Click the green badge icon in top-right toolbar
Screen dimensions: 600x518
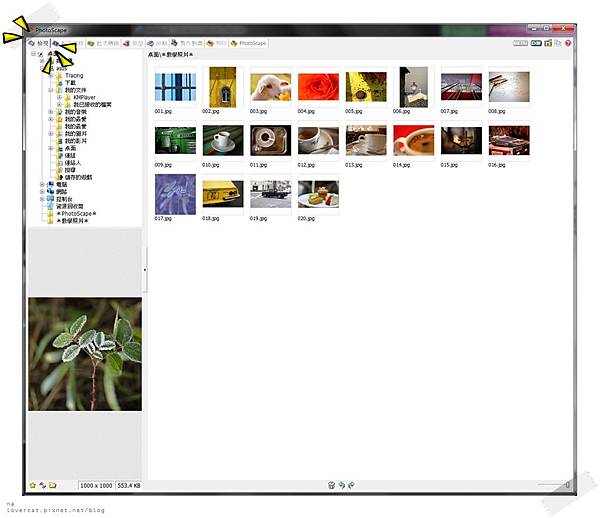[536, 43]
